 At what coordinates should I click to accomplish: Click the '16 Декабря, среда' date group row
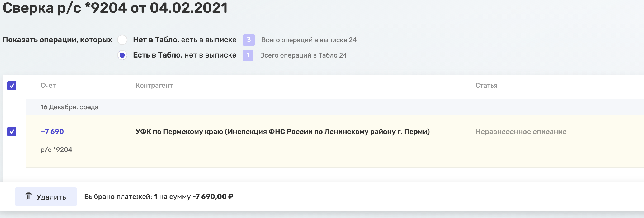[335, 107]
